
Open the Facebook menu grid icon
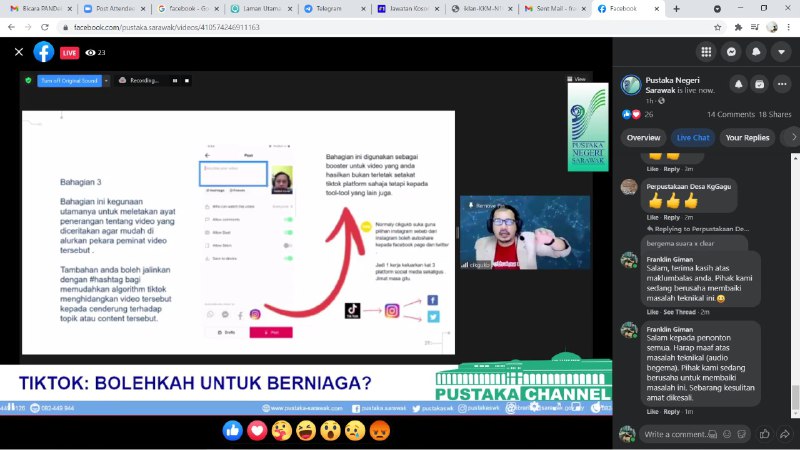point(706,52)
